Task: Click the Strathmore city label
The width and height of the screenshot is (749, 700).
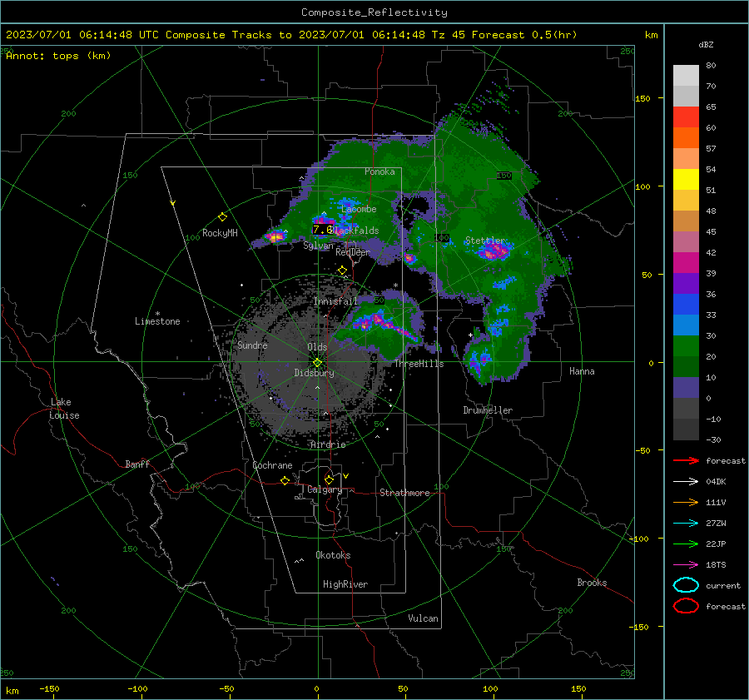Action: pyautogui.click(x=404, y=493)
